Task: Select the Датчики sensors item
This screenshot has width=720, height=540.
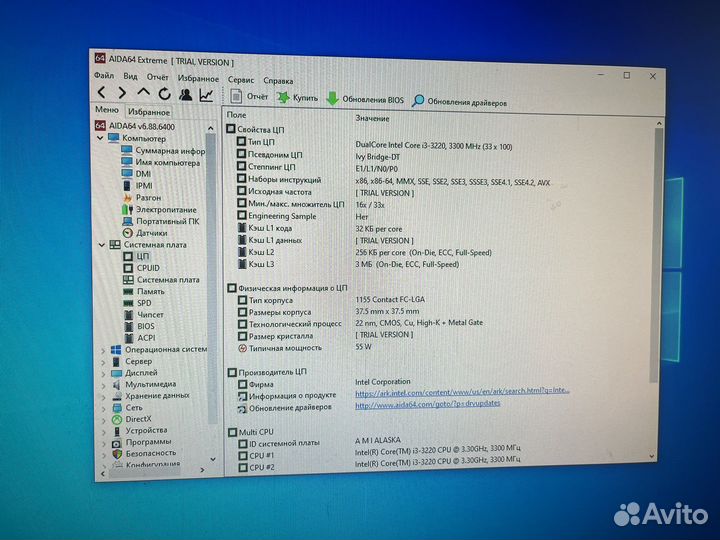Action: point(145,233)
